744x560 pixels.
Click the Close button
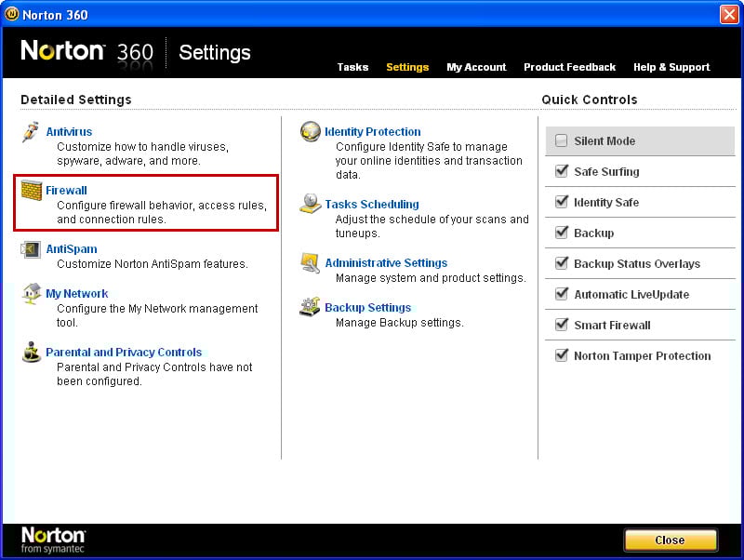click(x=670, y=540)
